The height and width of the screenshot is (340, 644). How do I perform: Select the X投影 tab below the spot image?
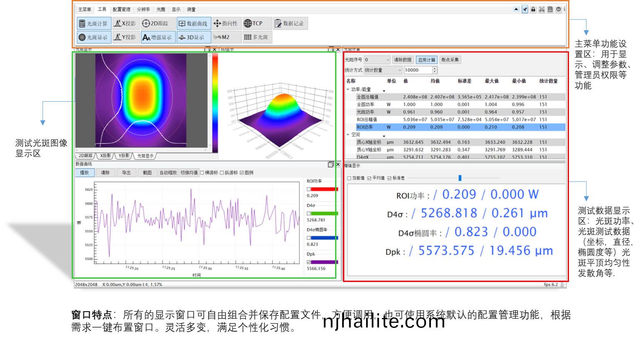105,156
